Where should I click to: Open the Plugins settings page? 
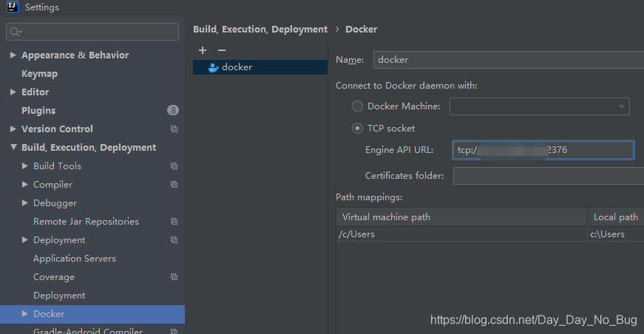pyautogui.click(x=38, y=111)
